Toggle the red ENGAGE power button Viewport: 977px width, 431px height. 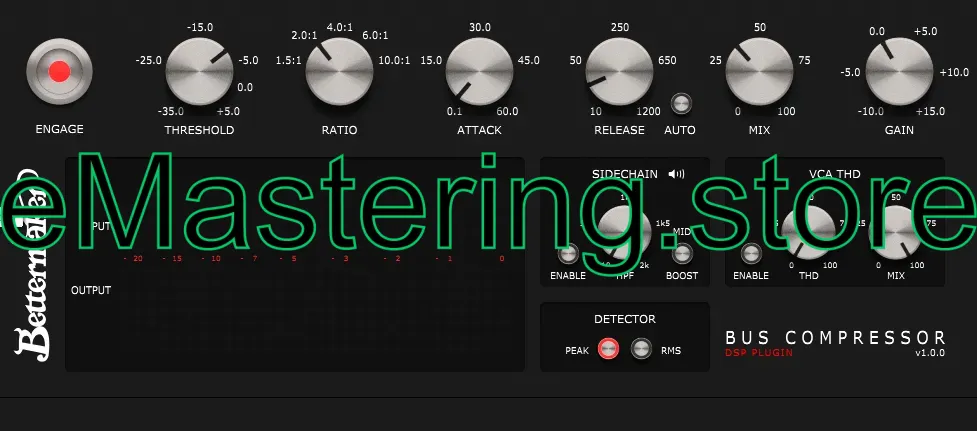[59, 71]
